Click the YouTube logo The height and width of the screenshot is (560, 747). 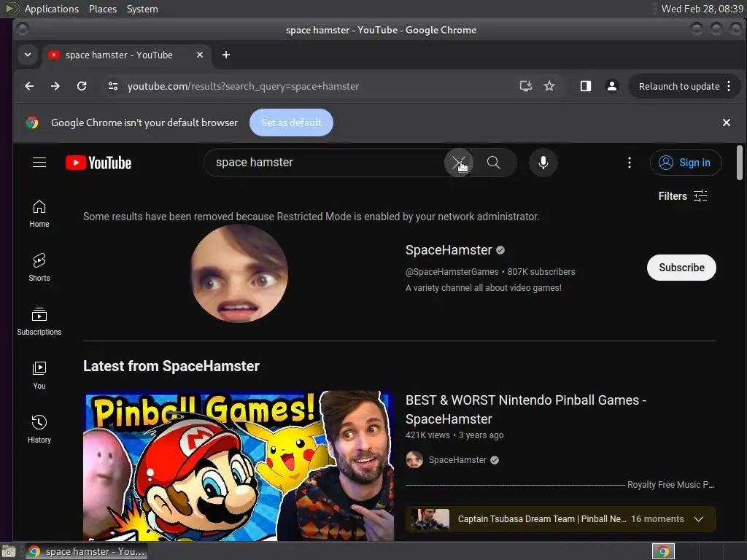(98, 163)
